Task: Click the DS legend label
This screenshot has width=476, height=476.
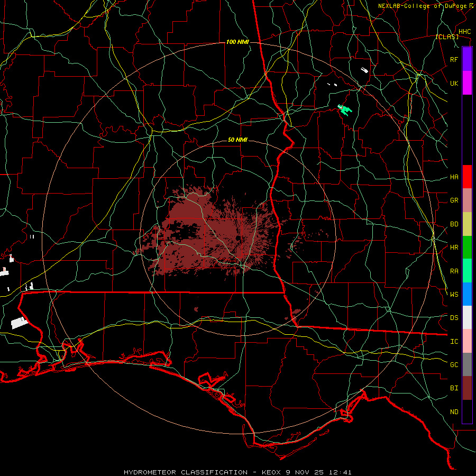Action: [454, 317]
